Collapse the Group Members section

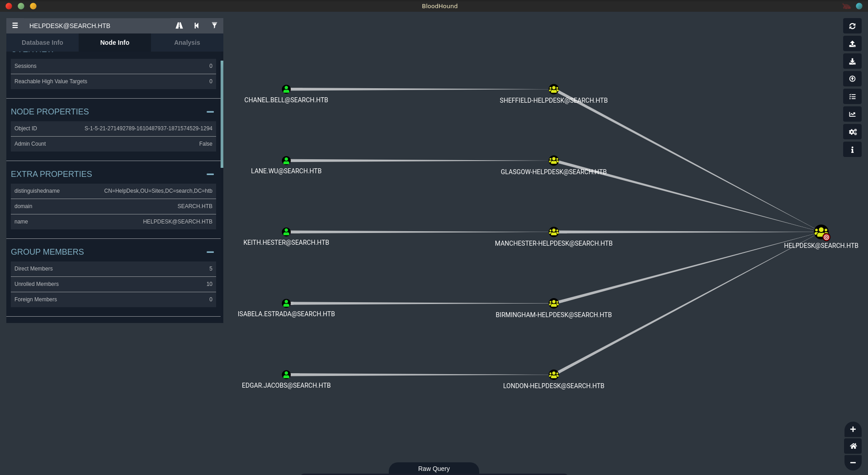tap(210, 252)
